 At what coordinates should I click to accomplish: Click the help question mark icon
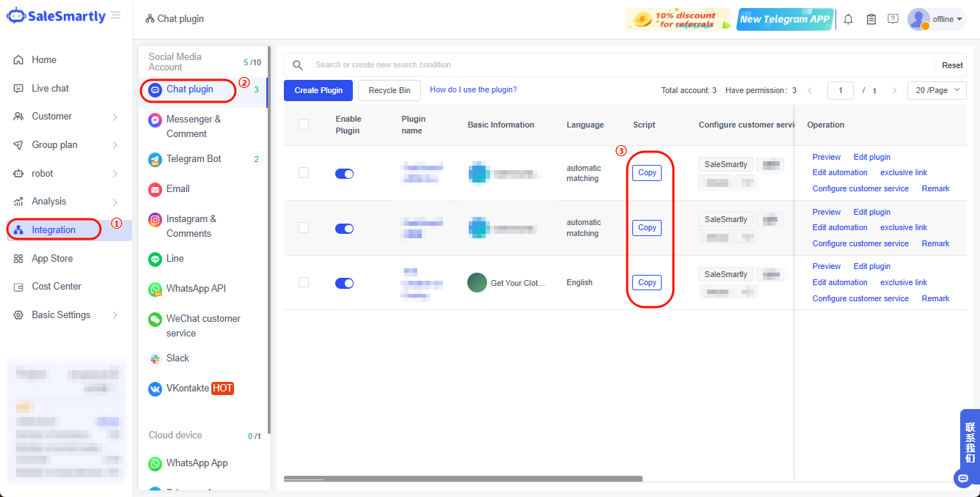click(893, 19)
